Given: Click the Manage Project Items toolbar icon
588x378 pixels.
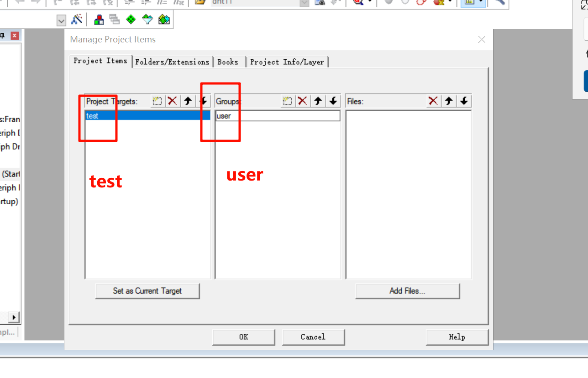Looking at the screenshot, I should click(x=99, y=20).
